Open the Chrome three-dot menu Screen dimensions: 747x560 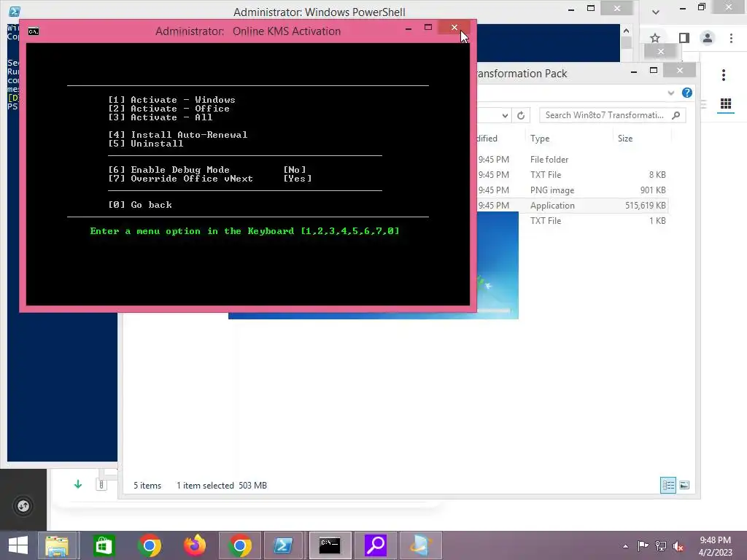point(731,38)
